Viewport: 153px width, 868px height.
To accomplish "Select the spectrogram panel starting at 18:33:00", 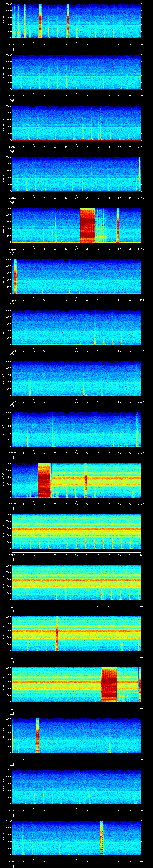I will tap(77, 583).
